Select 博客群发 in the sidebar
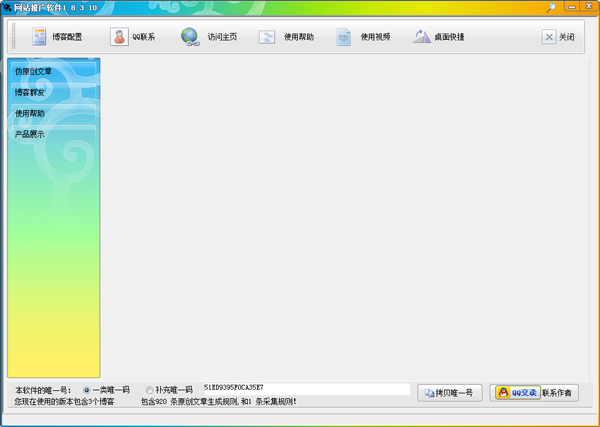This screenshot has height=427, width=600. tap(54, 92)
